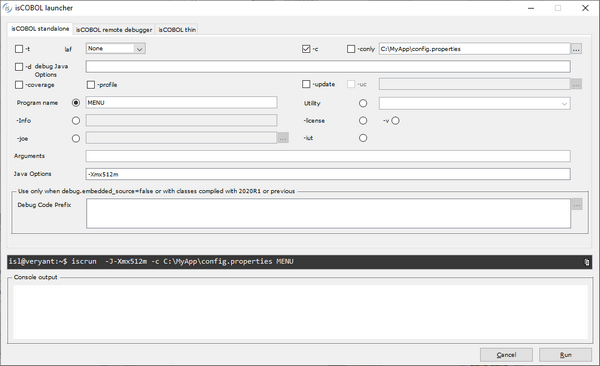This screenshot has width=600, height=366.
Task: Switch to isCOBOL thin tab
Action: 177,29
